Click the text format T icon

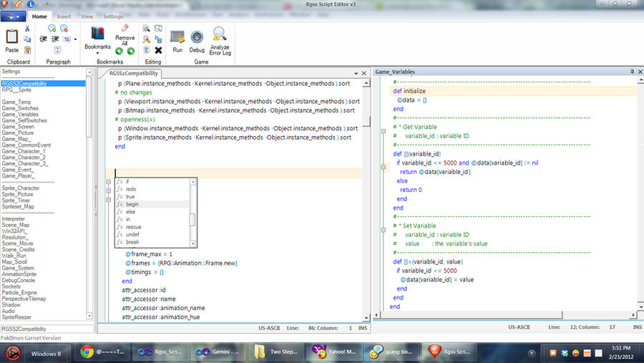(57, 50)
